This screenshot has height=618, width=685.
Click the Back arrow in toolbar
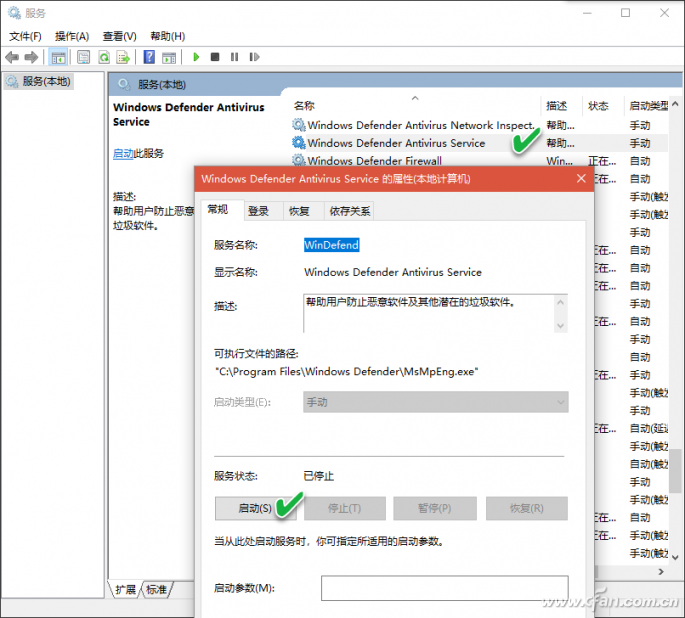pyautogui.click(x=12, y=57)
